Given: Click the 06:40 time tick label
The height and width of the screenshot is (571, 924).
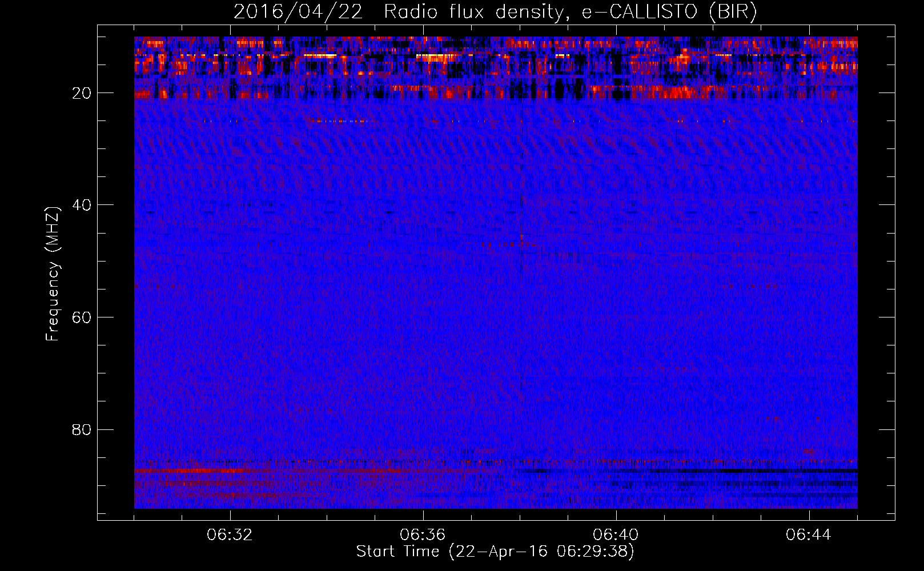Looking at the screenshot, I should pos(616,535).
